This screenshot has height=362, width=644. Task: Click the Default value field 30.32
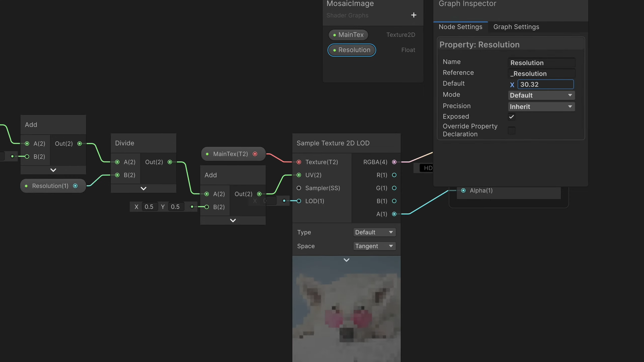click(x=545, y=84)
